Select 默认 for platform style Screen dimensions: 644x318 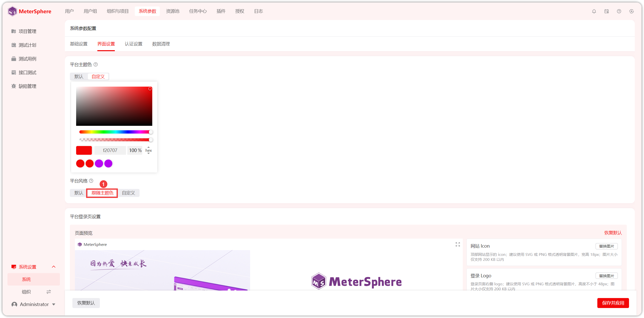[79, 193]
